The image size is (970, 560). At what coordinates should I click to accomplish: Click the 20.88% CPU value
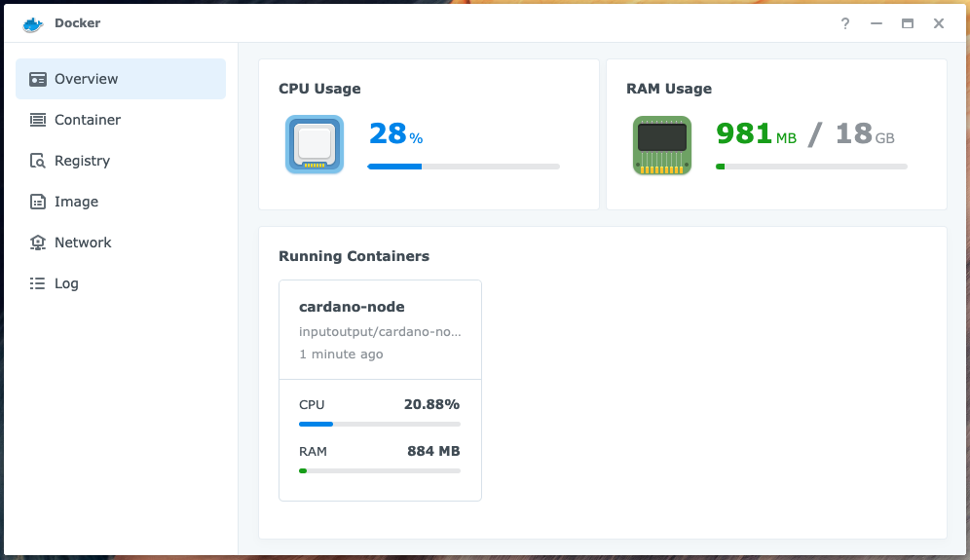tap(431, 405)
